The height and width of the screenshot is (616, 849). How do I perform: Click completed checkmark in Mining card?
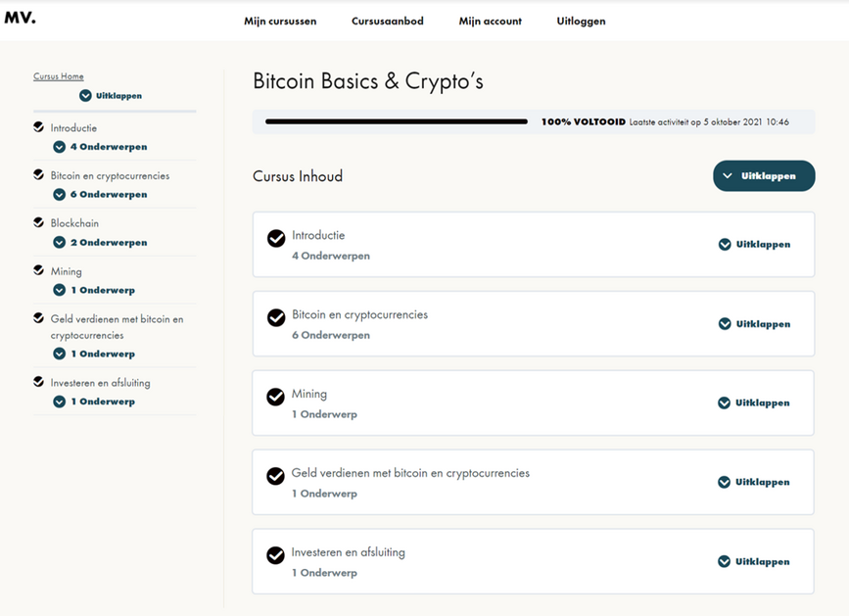coord(275,397)
